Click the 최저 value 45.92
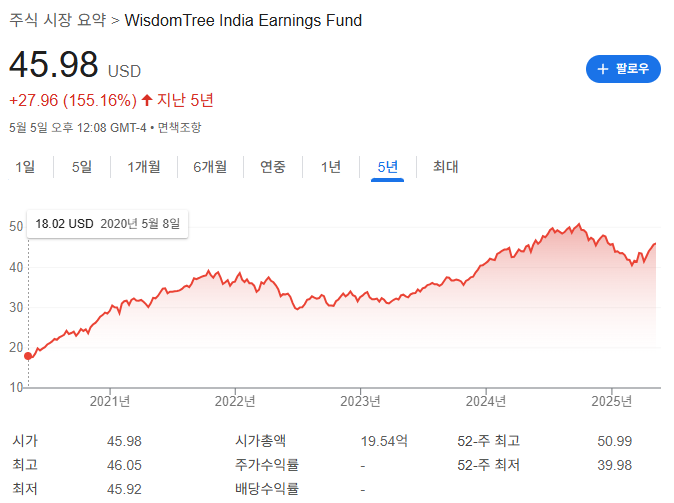Viewport: 674px width, 503px height. [124, 489]
